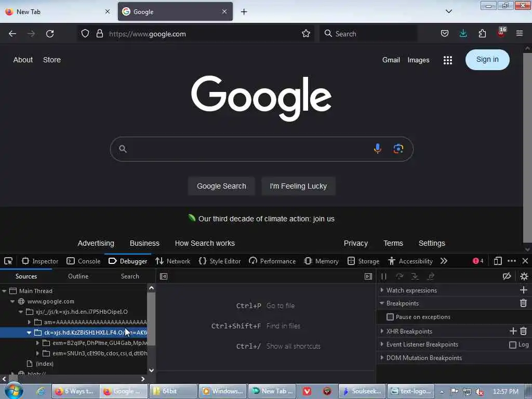This screenshot has height=399, width=532.
Task: Open Google Settings footer link
Action: click(432, 243)
